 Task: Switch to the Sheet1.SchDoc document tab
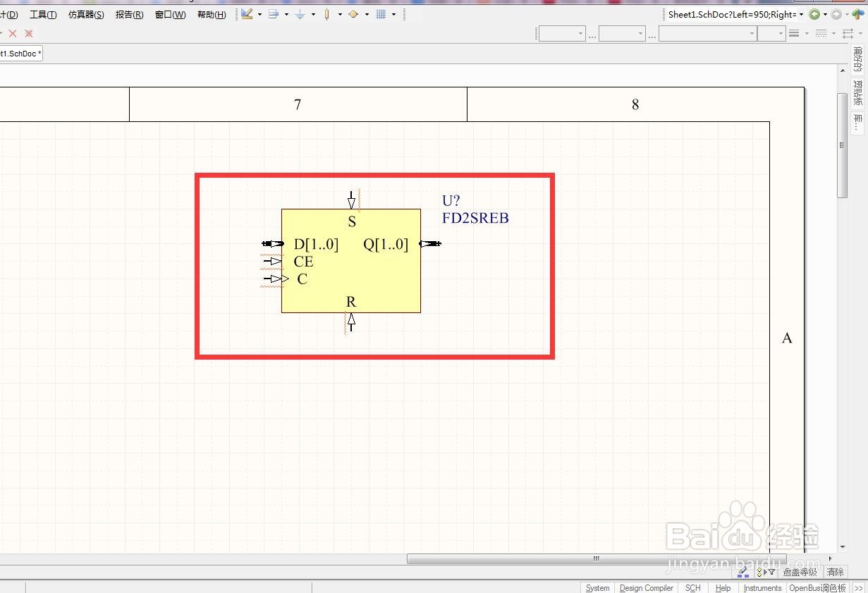coord(20,54)
